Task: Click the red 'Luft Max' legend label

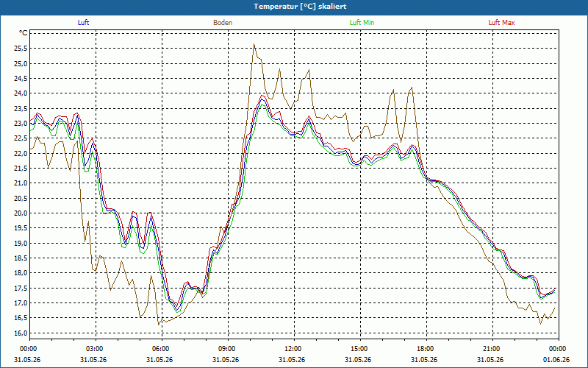Action: point(501,23)
